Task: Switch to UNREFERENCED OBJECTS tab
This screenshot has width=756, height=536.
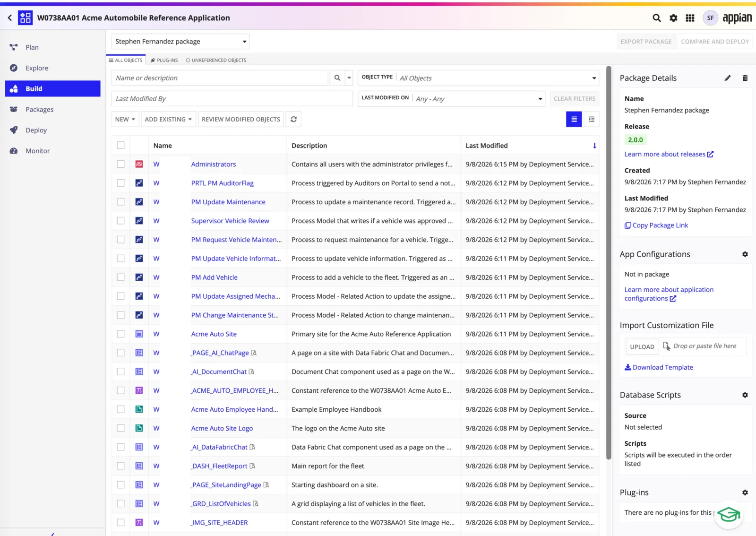Action: (216, 60)
